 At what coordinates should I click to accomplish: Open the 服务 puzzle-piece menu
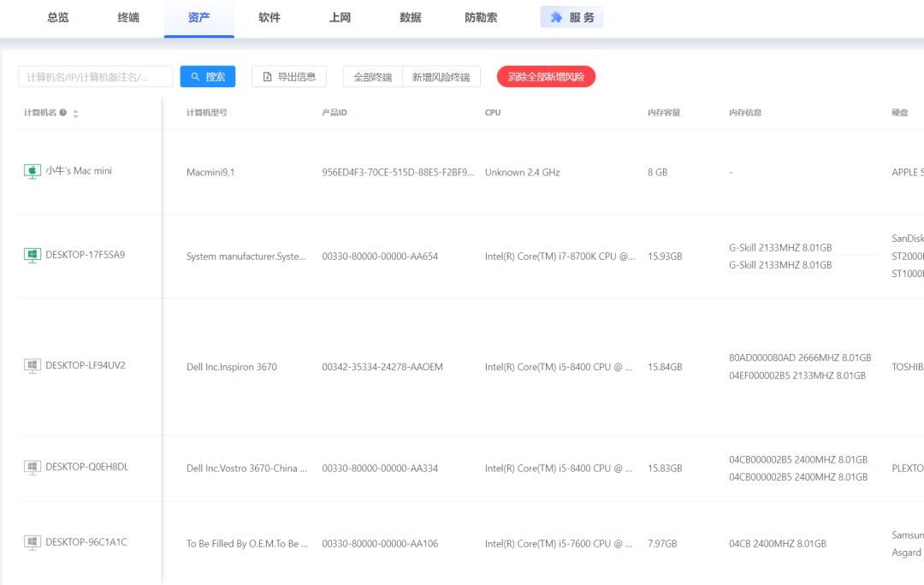click(x=572, y=17)
